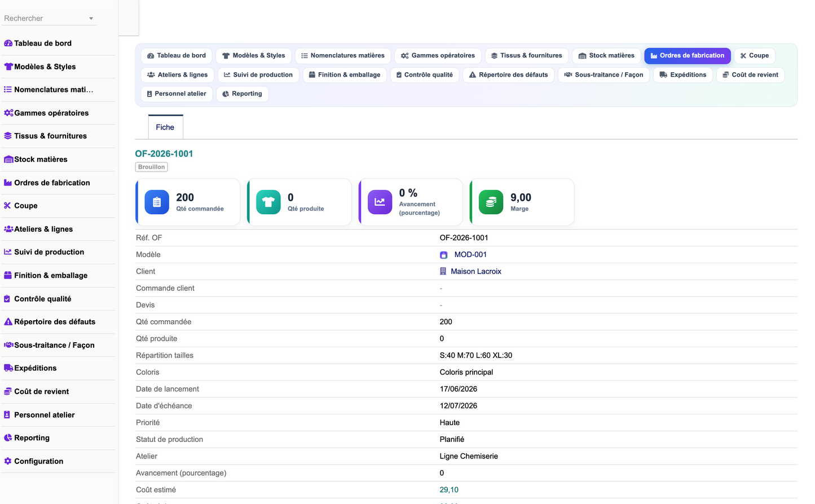Viewport: 815px width, 504px height.
Task: Click the purple Avancement chart icon
Action: point(380,202)
